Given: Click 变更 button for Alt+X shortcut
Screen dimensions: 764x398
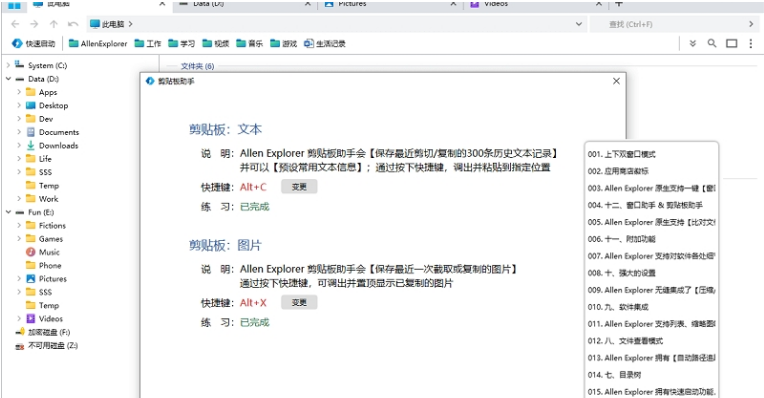Looking at the screenshot, I should [x=299, y=303].
